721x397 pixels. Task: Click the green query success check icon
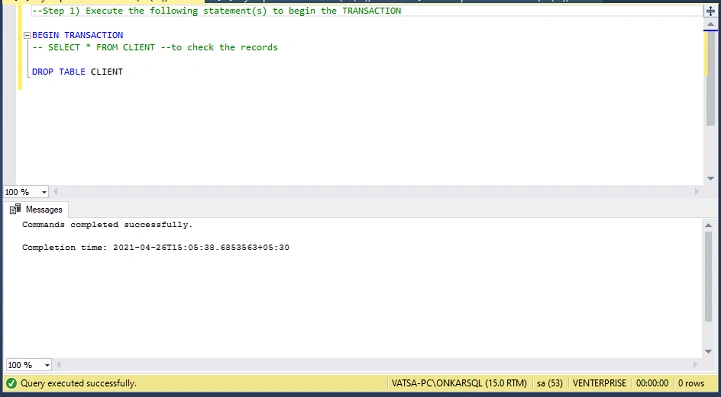click(11, 383)
